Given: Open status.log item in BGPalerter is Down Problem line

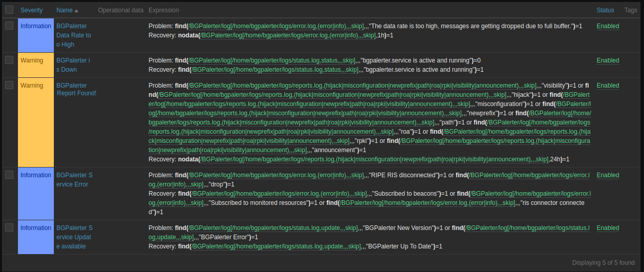Looking at the screenshot, I should 272,60.
